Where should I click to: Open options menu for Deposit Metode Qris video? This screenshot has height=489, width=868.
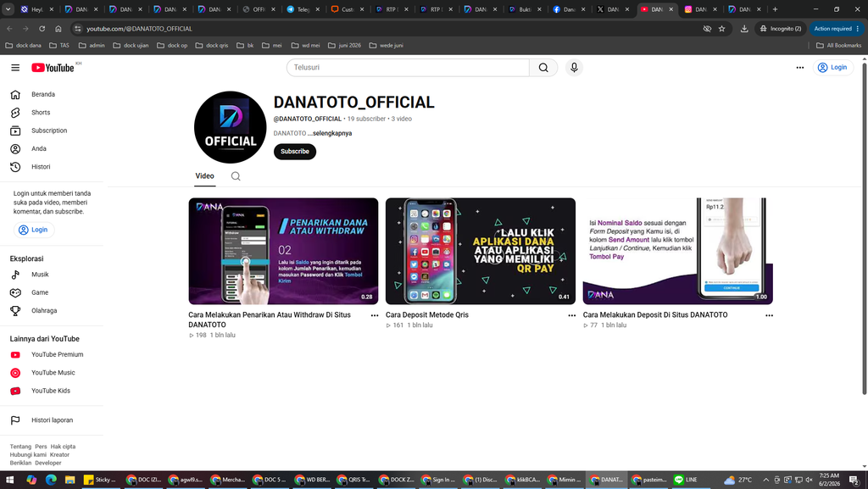572,315
